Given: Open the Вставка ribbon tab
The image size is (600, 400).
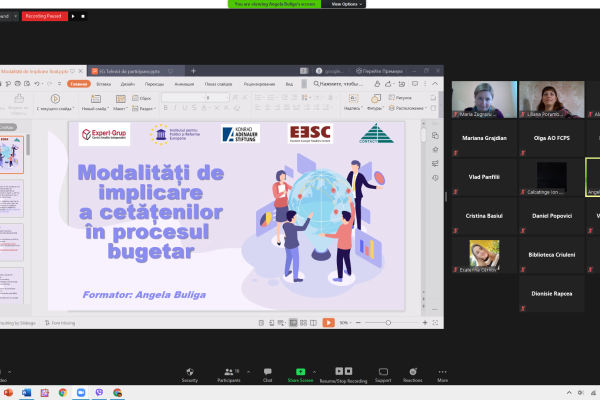Looking at the screenshot, I should click(104, 84).
